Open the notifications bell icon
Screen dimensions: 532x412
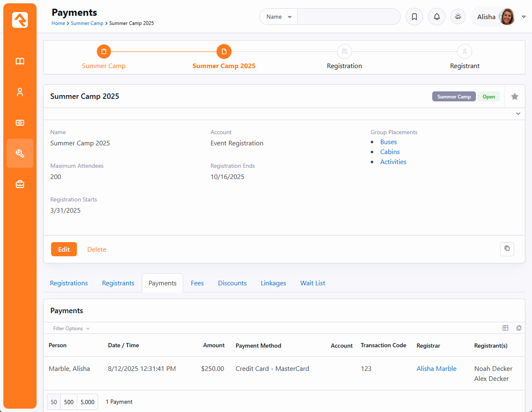pos(437,17)
